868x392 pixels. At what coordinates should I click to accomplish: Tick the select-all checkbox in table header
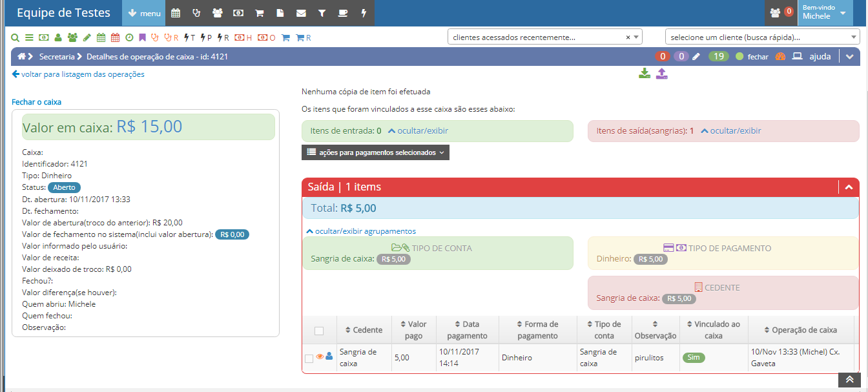click(319, 331)
